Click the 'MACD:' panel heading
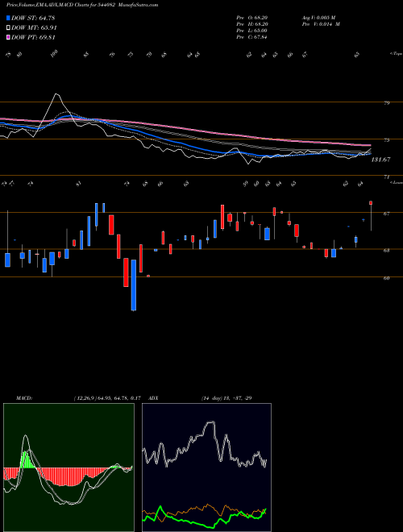 coord(23,398)
